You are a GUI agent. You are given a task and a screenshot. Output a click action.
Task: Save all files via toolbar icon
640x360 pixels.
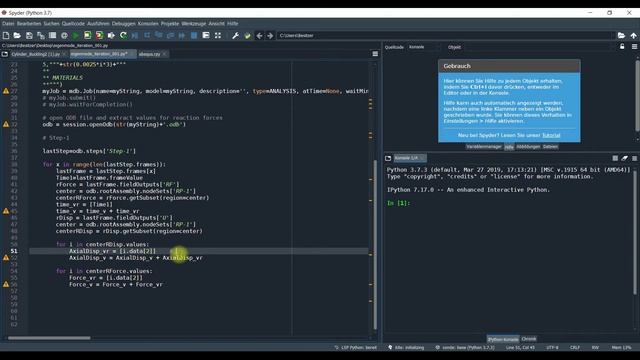pyautogui.click(x=41, y=36)
